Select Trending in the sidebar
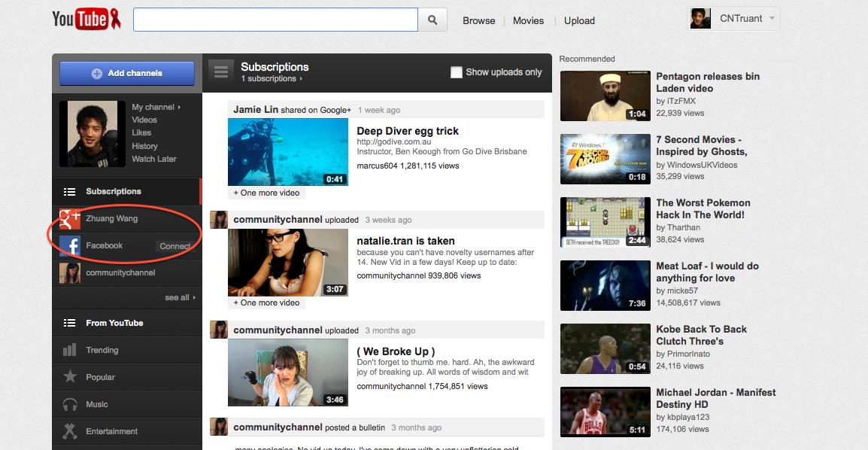This screenshot has width=868, height=450. coord(127,350)
